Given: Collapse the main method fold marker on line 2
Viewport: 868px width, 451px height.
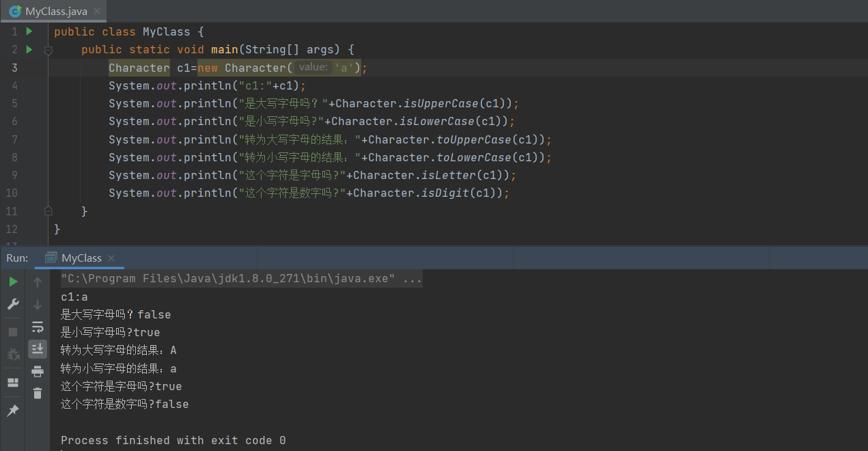Looking at the screenshot, I should click(x=48, y=50).
